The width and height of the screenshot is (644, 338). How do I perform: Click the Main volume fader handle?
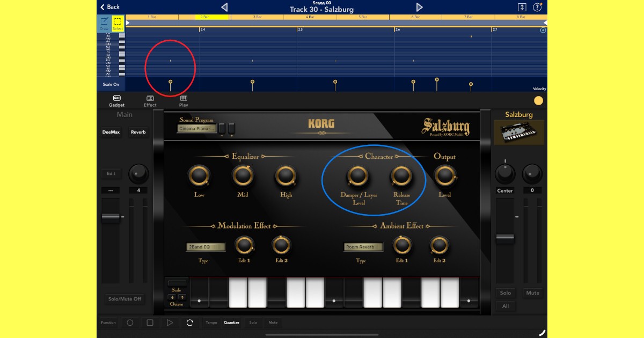tap(111, 217)
